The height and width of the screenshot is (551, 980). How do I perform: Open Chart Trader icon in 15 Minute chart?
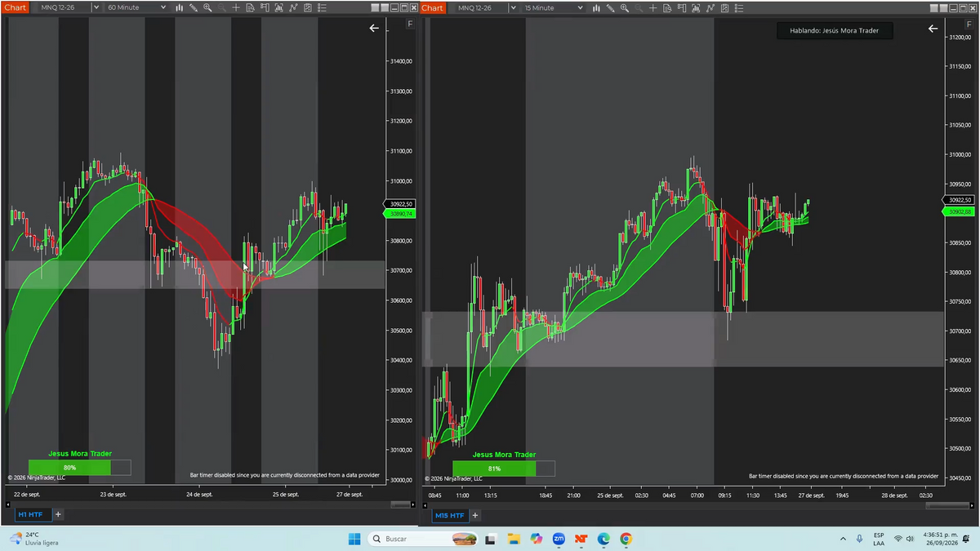pyautogui.click(x=682, y=7)
